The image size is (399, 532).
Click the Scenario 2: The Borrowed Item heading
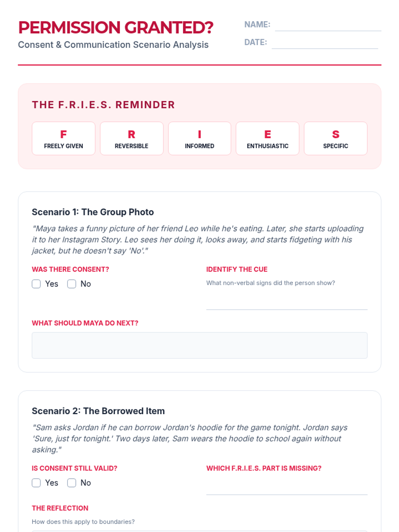pyautogui.click(x=98, y=411)
